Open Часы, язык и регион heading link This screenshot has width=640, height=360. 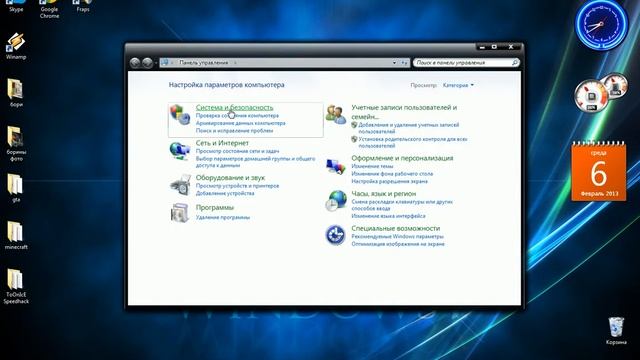coord(384,194)
